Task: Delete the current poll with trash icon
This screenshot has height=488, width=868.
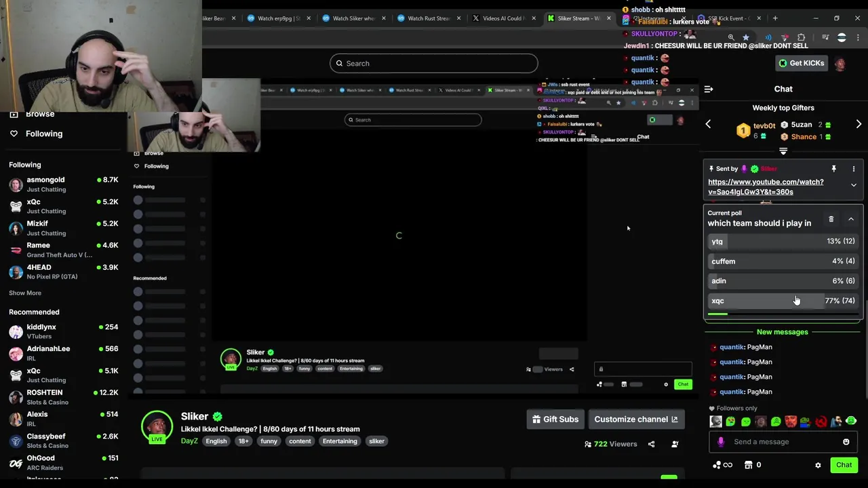Action: 831,219
